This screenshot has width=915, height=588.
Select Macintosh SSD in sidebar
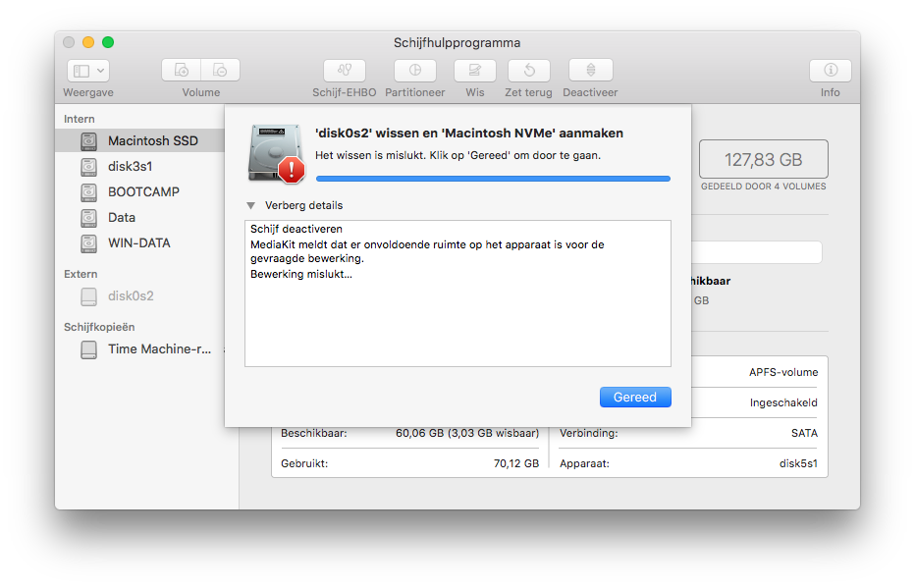[140, 140]
